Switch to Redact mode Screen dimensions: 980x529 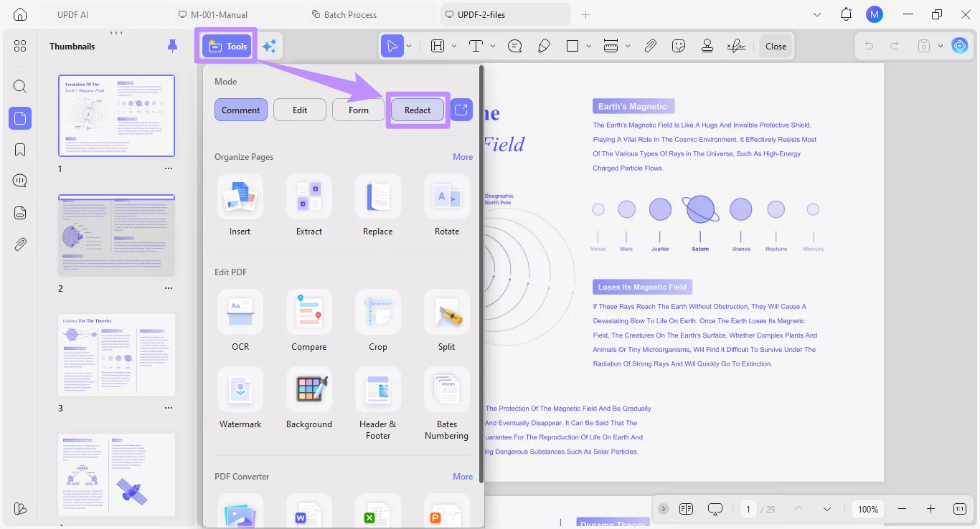tap(417, 110)
